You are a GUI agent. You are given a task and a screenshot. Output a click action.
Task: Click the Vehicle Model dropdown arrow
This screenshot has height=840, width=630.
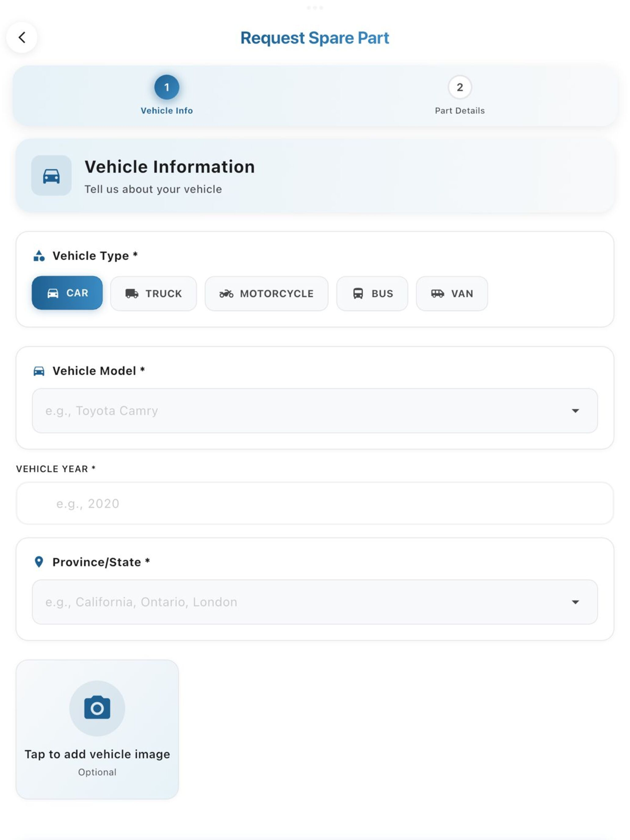tap(575, 411)
